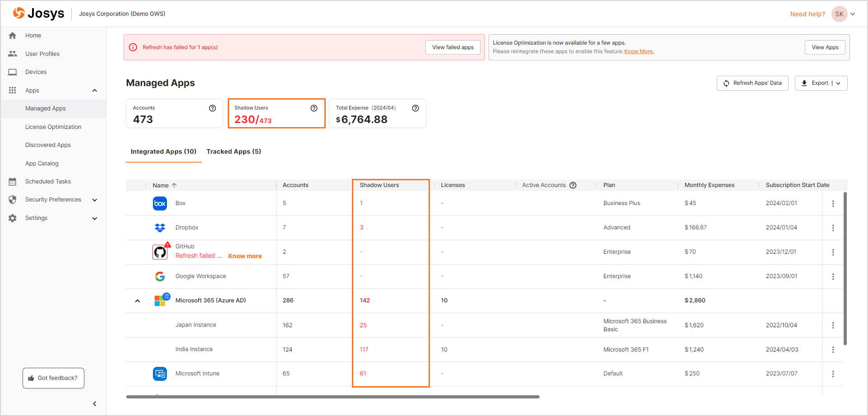Image resolution: width=868 pixels, height=416 pixels.
Task: Expand the Settings sidebar section
Action: (x=95, y=219)
